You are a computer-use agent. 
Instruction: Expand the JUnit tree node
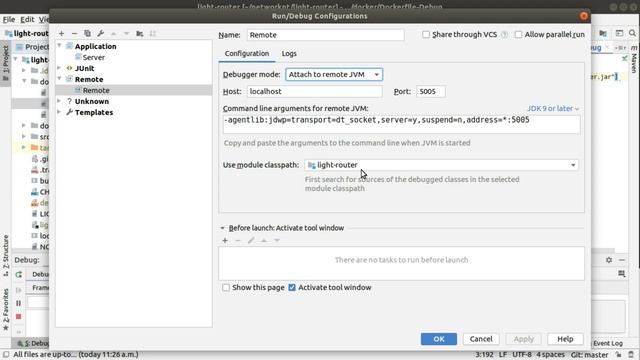(60, 68)
